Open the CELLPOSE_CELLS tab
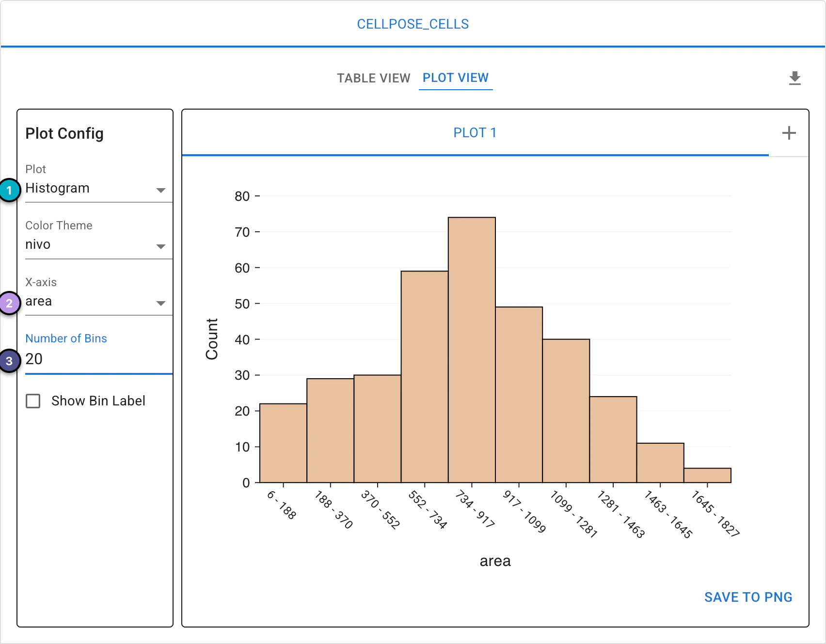The width and height of the screenshot is (826, 644). (x=413, y=24)
